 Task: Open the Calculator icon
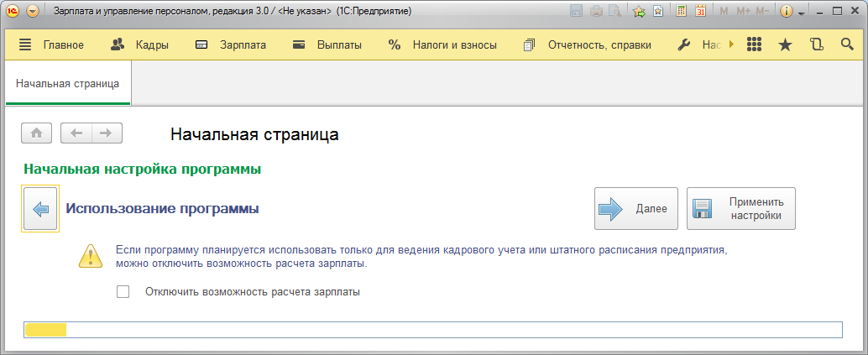tap(682, 11)
